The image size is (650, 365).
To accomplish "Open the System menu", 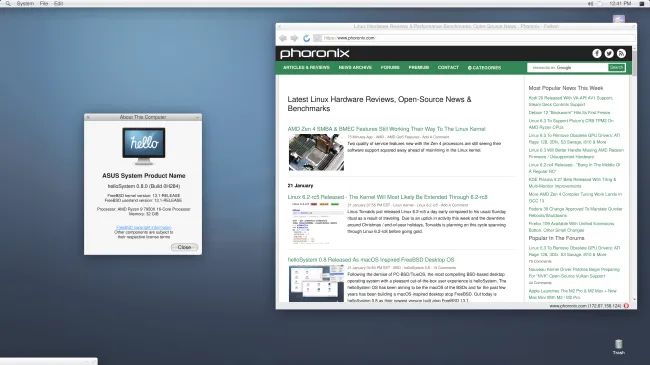I will pos(25,3).
